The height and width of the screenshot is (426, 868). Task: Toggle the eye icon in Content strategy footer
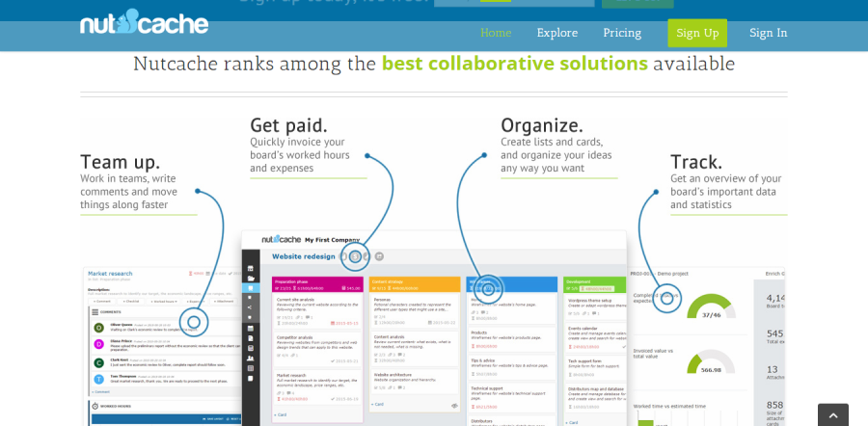click(x=454, y=406)
